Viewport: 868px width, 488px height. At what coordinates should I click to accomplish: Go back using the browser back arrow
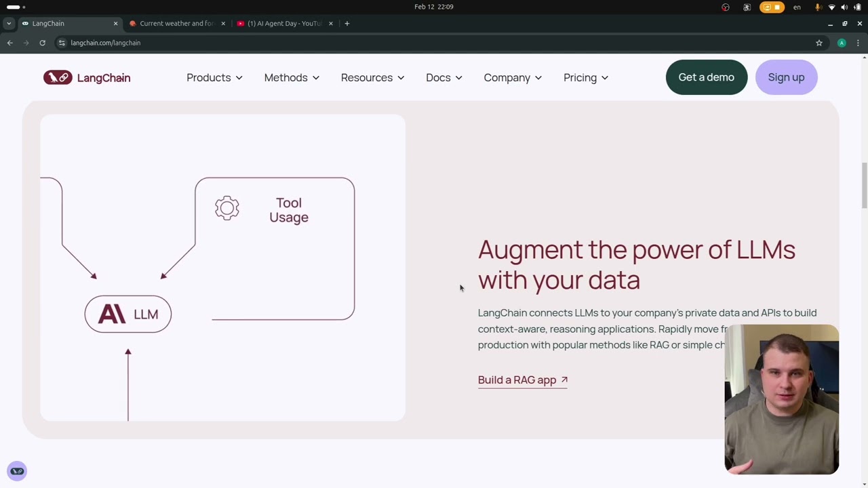click(9, 43)
